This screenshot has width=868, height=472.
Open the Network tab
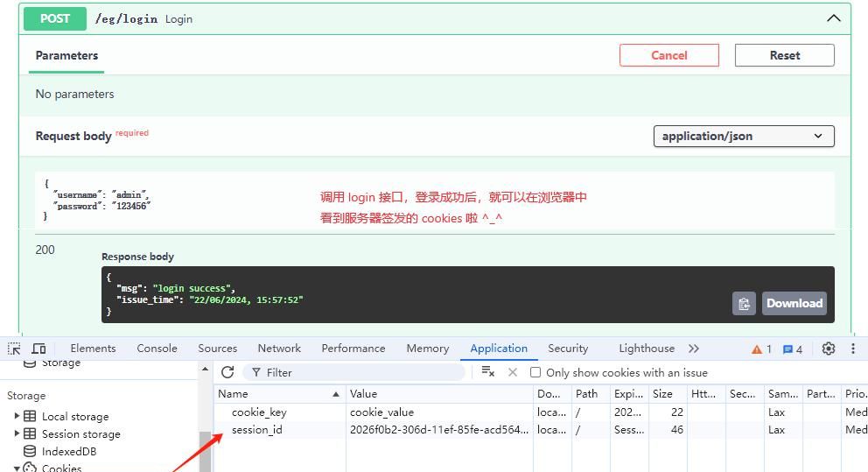[x=279, y=349]
